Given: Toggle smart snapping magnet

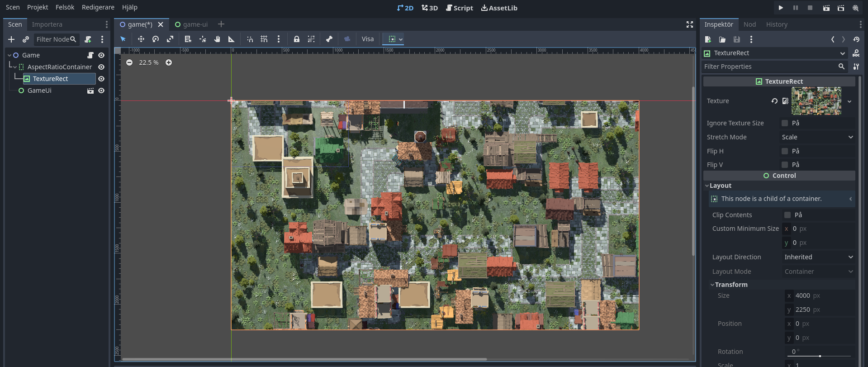Looking at the screenshot, I should pos(250,39).
